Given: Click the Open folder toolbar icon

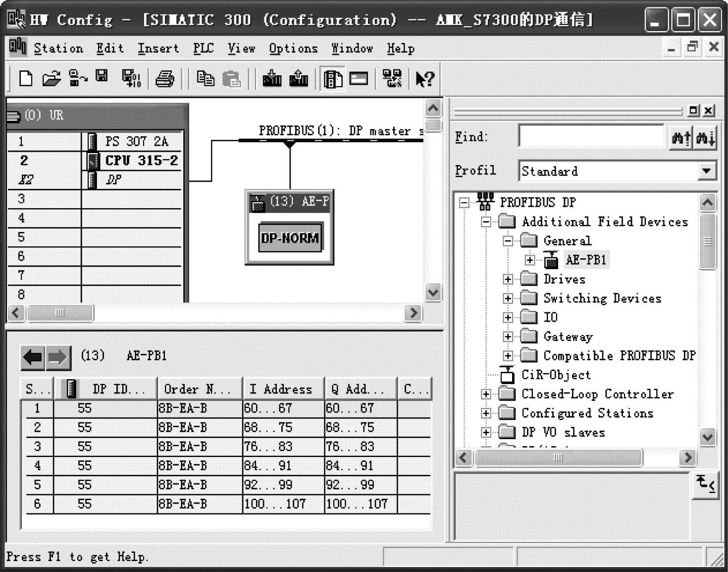Looking at the screenshot, I should [x=51, y=78].
